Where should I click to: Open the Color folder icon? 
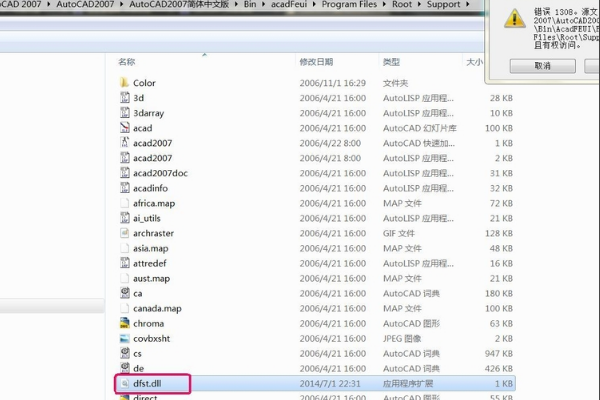[124, 83]
